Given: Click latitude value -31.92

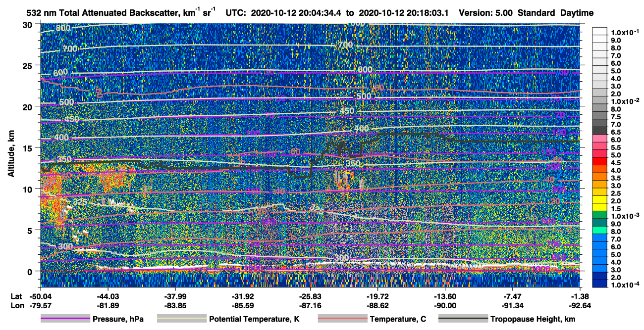Looking at the screenshot, I should pos(243,296).
